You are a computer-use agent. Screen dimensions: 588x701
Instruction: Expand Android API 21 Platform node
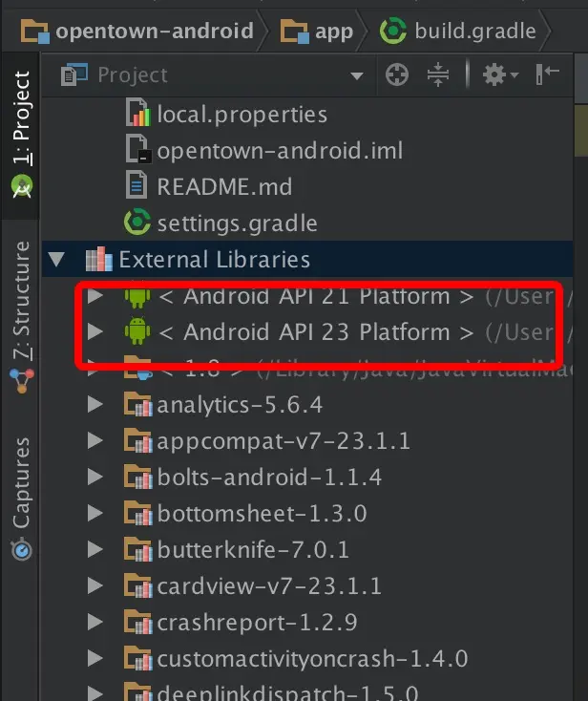tap(95, 295)
